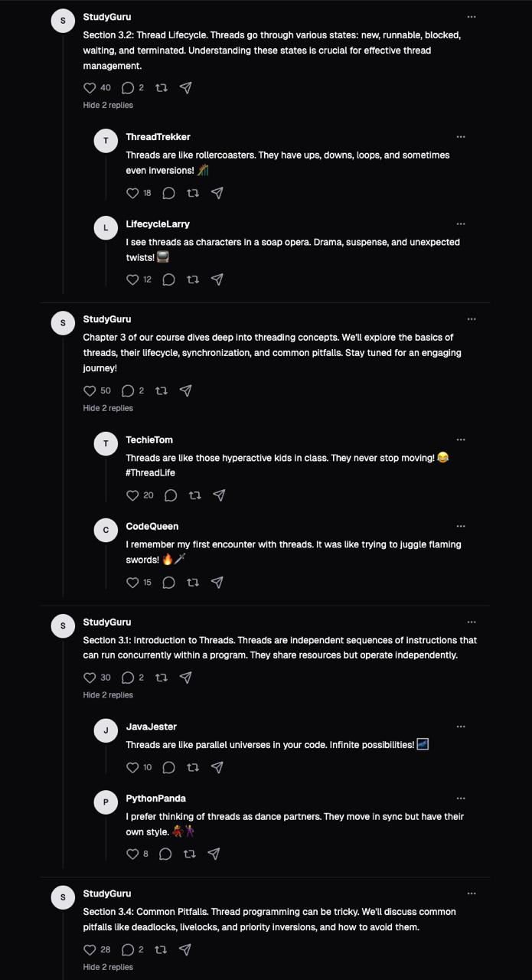Share LifecycleLarry's soap opera reply
The height and width of the screenshot is (980, 532).
[x=217, y=279]
